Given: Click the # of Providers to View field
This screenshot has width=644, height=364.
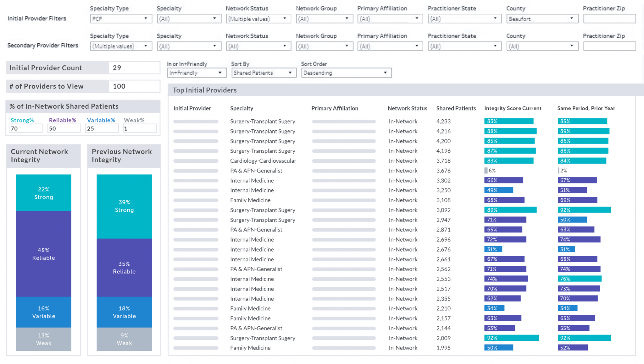Looking at the screenshot, I should [134, 86].
